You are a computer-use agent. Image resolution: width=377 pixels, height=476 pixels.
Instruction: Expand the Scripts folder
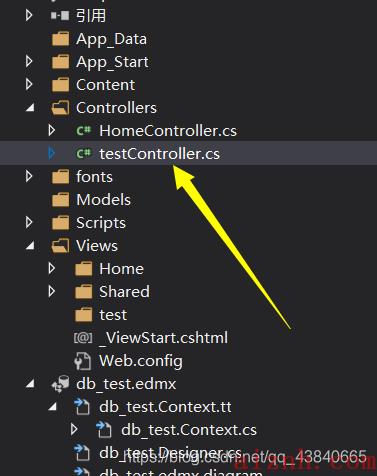coord(29,222)
